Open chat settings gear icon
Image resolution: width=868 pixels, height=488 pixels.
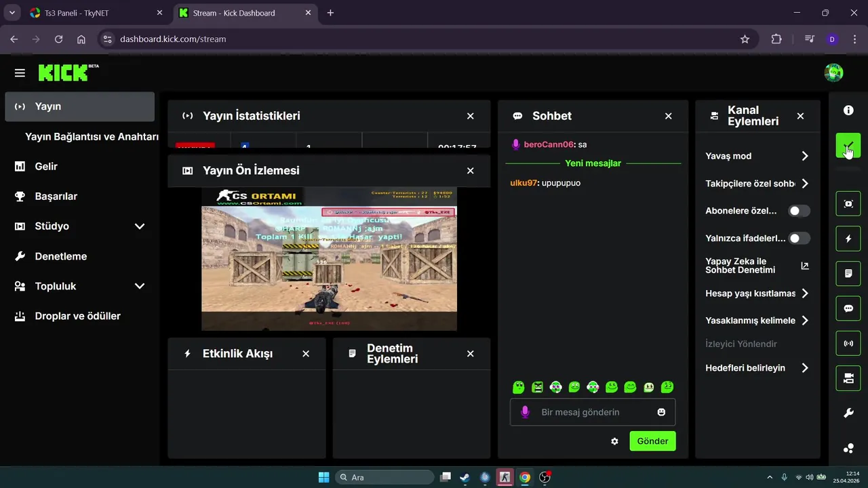pyautogui.click(x=614, y=441)
